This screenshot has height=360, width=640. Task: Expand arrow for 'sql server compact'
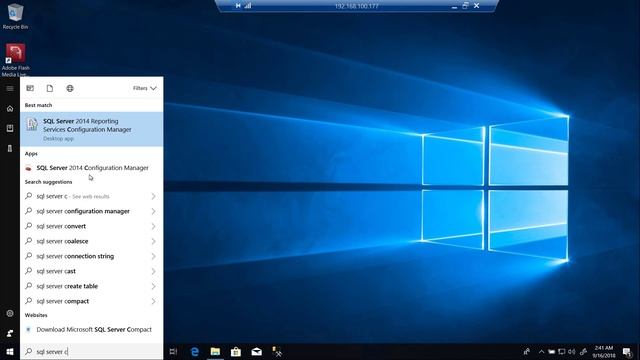pos(153,301)
